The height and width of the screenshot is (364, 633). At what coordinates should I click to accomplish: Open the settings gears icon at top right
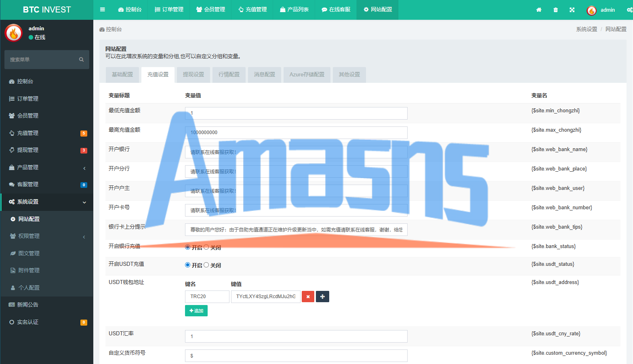[629, 10]
